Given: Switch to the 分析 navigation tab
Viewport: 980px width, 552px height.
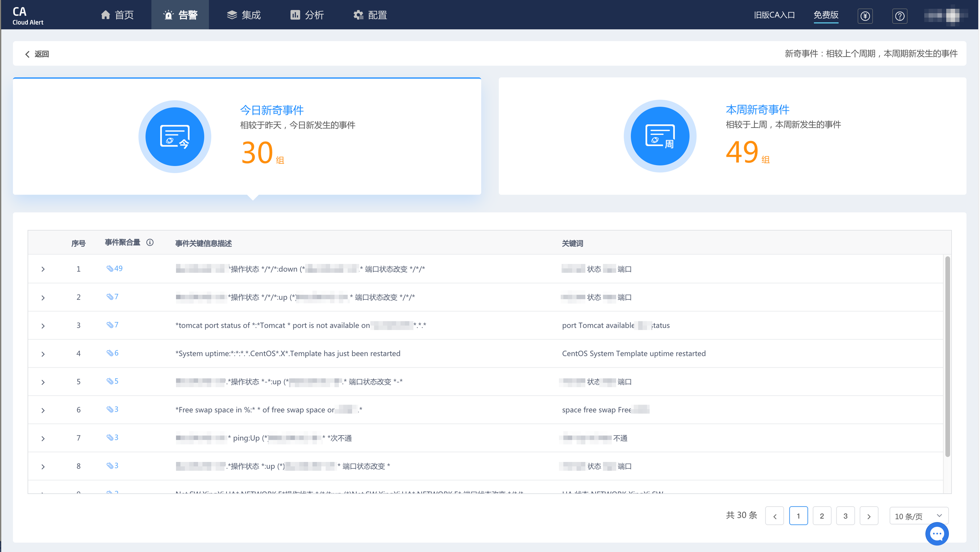Looking at the screenshot, I should pos(307,15).
